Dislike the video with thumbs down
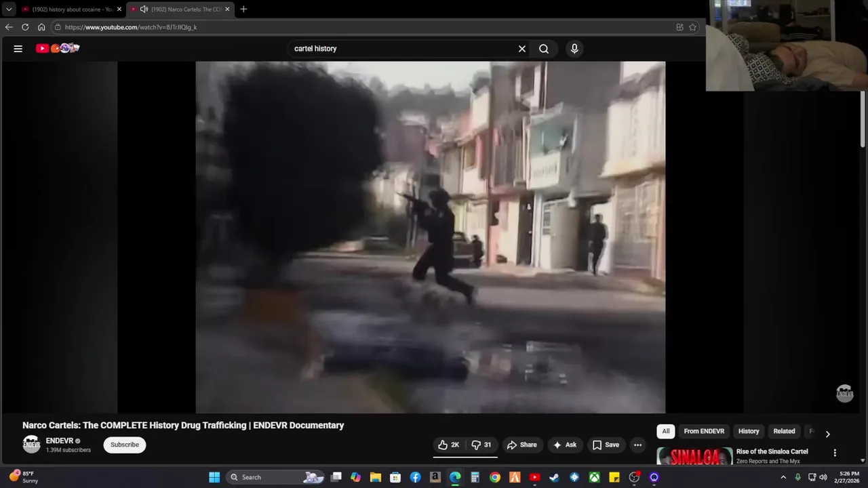This screenshot has height=488, width=868. click(481, 445)
